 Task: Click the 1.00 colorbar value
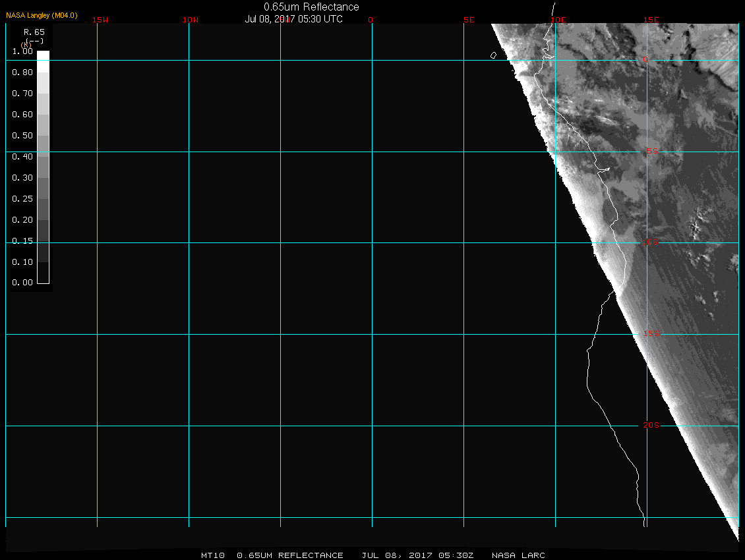(x=22, y=51)
